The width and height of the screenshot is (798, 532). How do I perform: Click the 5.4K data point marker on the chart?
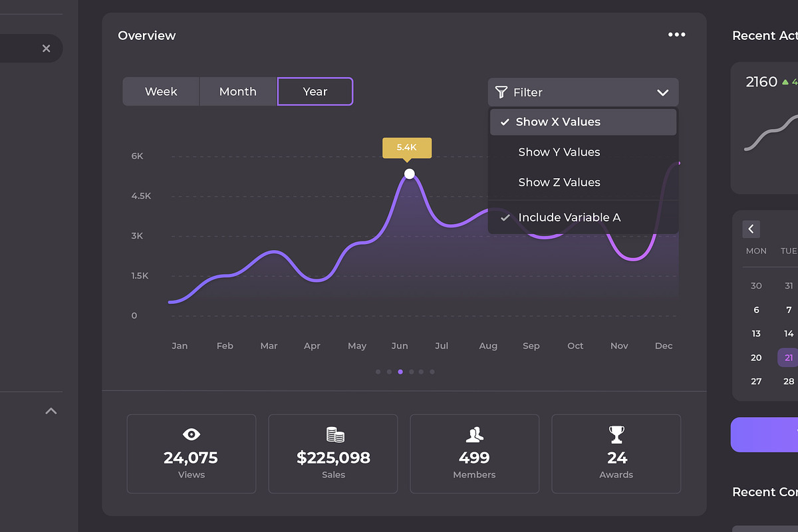pyautogui.click(x=409, y=174)
